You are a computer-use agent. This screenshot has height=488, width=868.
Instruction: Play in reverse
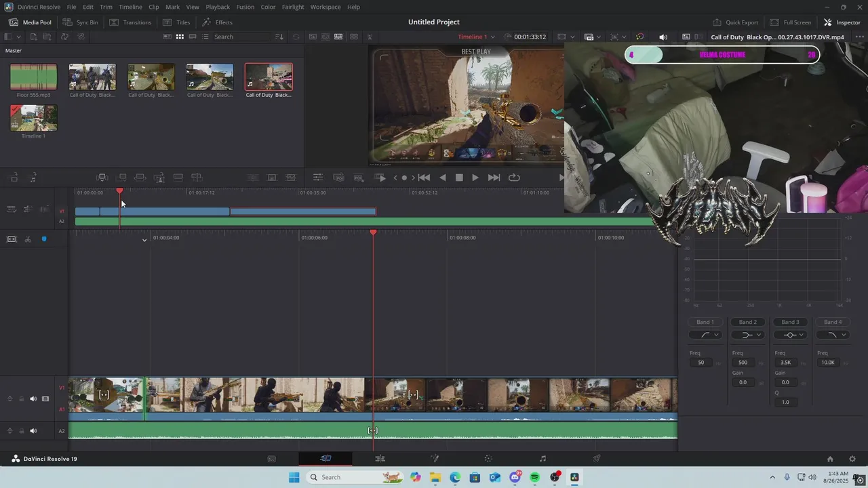coord(443,178)
